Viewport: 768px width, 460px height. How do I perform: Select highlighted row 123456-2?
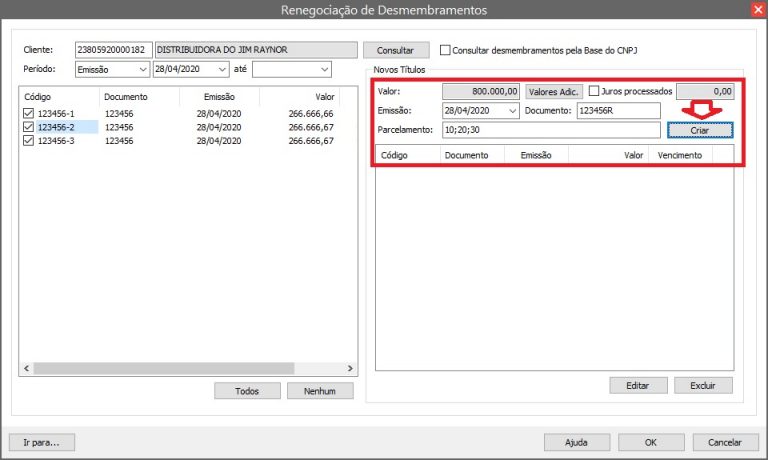(x=56, y=127)
